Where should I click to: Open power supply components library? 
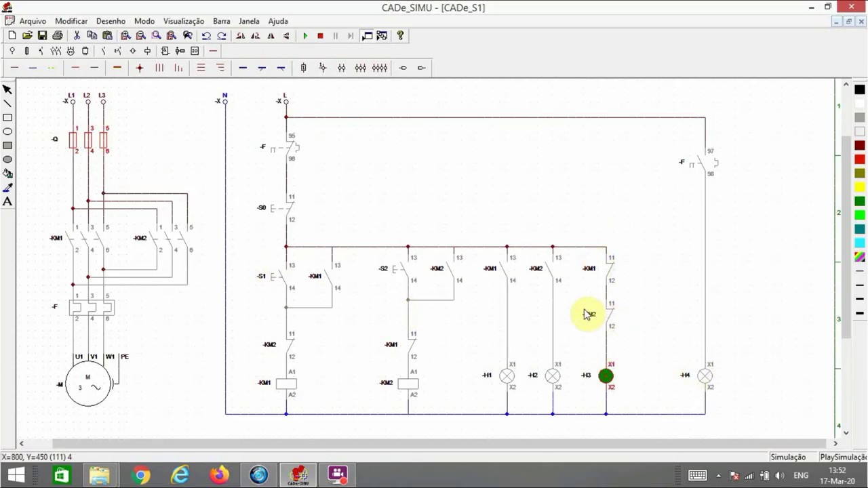click(x=12, y=51)
